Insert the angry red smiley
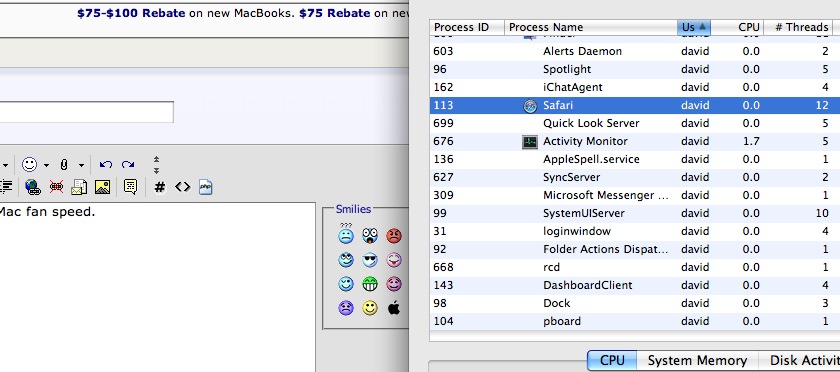The image size is (840, 372). point(394,235)
